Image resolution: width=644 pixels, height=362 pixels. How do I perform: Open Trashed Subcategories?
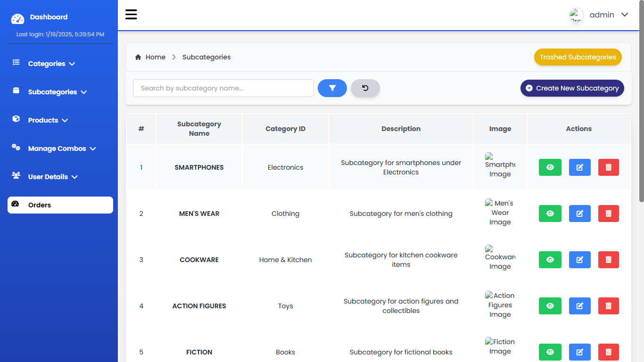click(578, 57)
